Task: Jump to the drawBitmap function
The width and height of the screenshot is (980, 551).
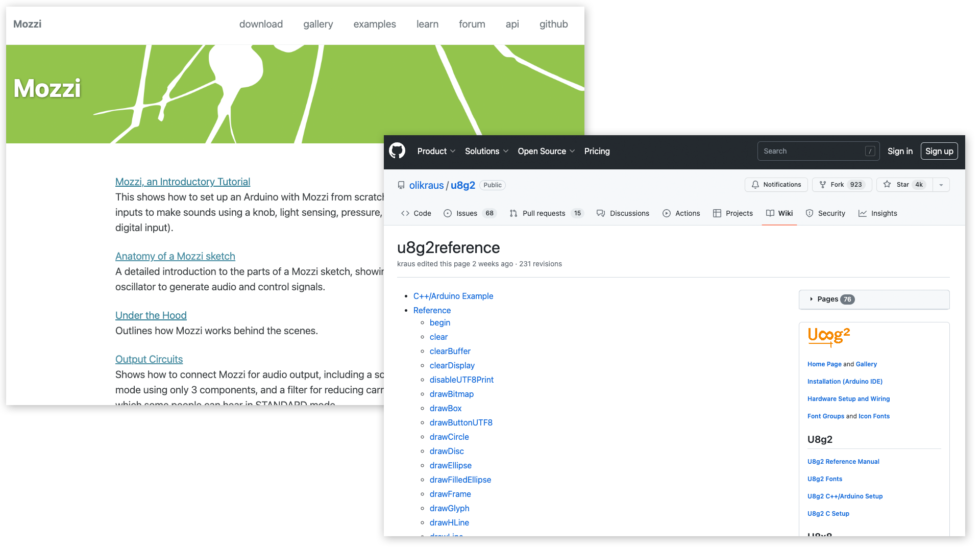Action: click(452, 394)
